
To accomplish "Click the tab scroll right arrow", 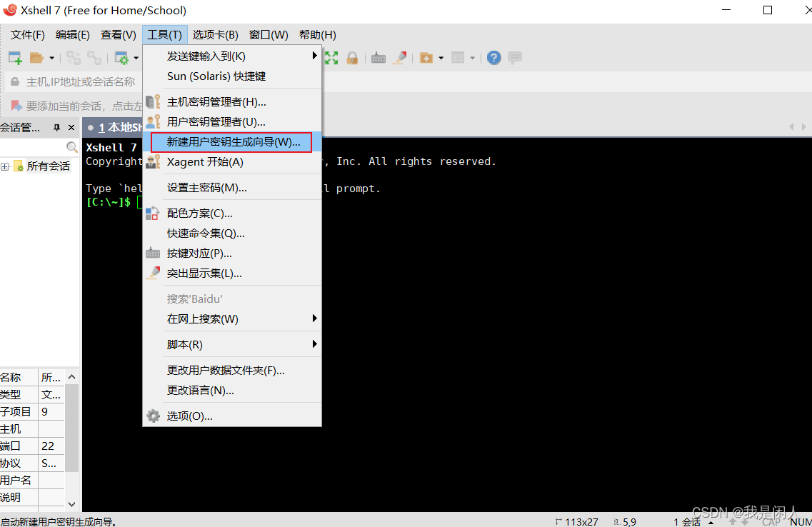I will [803, 127].
